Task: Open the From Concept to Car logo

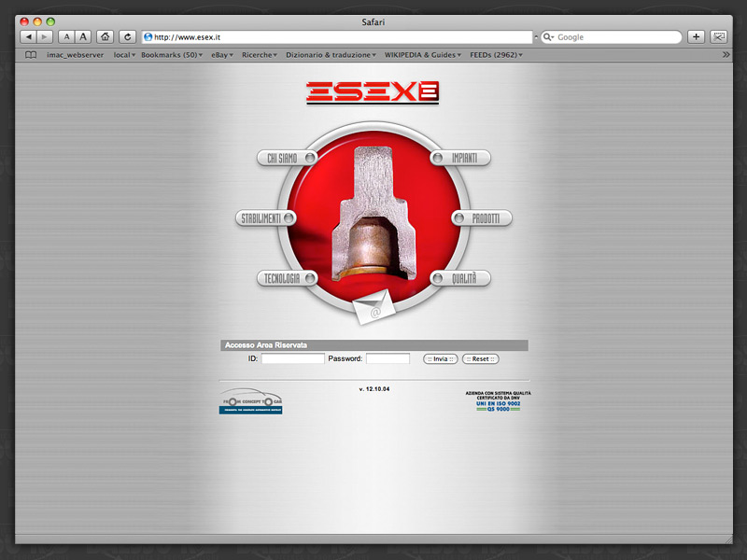Action: [x=250, y=401]
